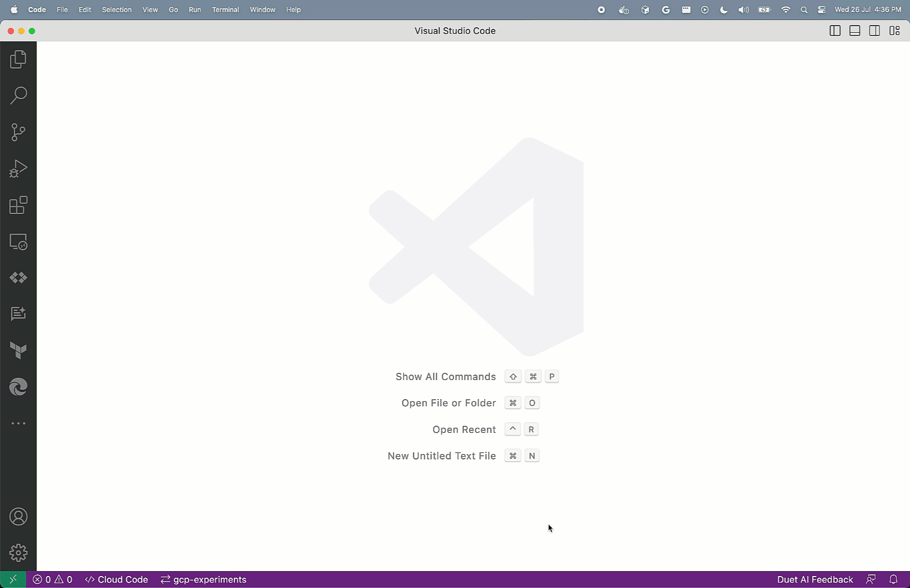The image size is (910, 588).
Task: Click the Do Not Disturb moon icon
Action: [x=724, y=10]
